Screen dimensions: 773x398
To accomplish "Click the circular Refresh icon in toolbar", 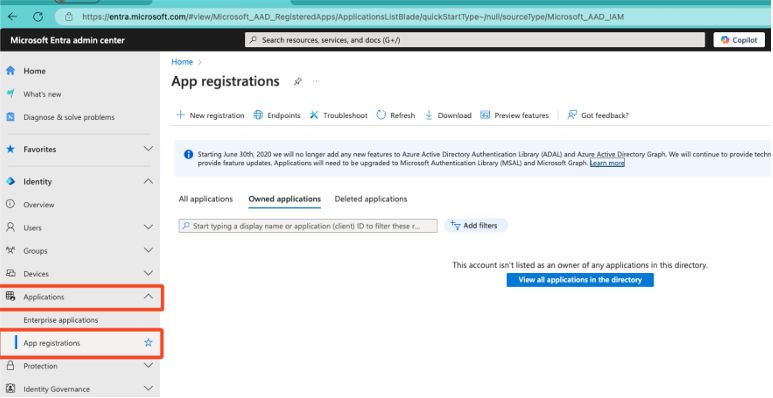I will pyautogui.click(x=381, y=115).
